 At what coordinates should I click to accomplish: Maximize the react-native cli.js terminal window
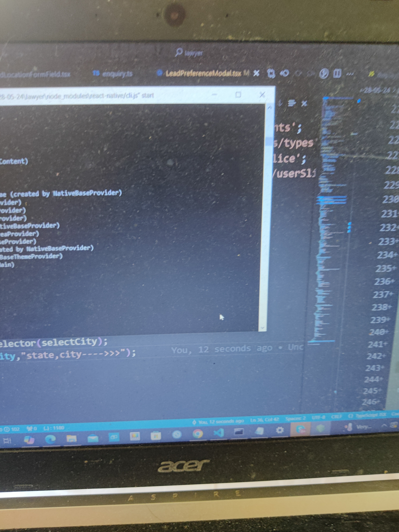click(238, 95)
